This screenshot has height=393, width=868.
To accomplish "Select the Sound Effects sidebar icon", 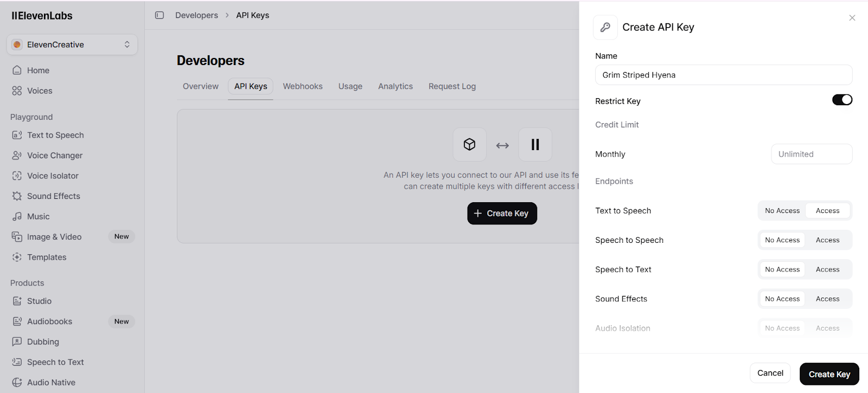I will pyautogui.click(x=17, y=196).
